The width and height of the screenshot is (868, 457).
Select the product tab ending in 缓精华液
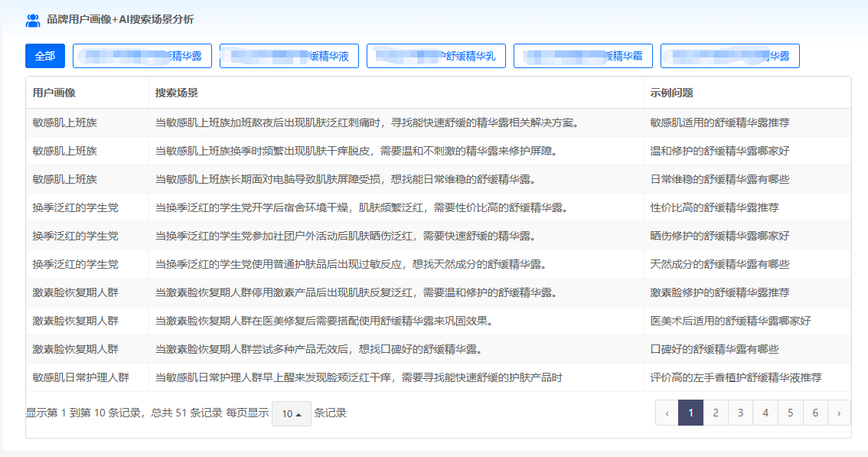click(x=289, y=56)
